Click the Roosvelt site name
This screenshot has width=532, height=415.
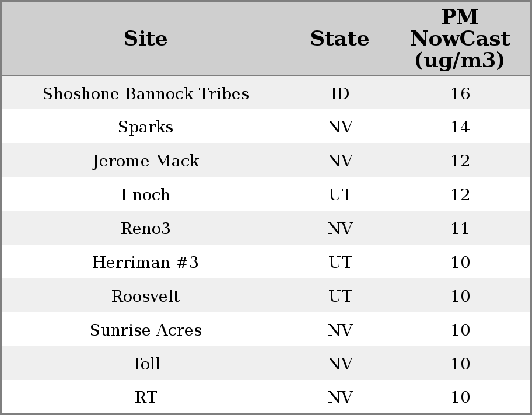coord(146,297)
